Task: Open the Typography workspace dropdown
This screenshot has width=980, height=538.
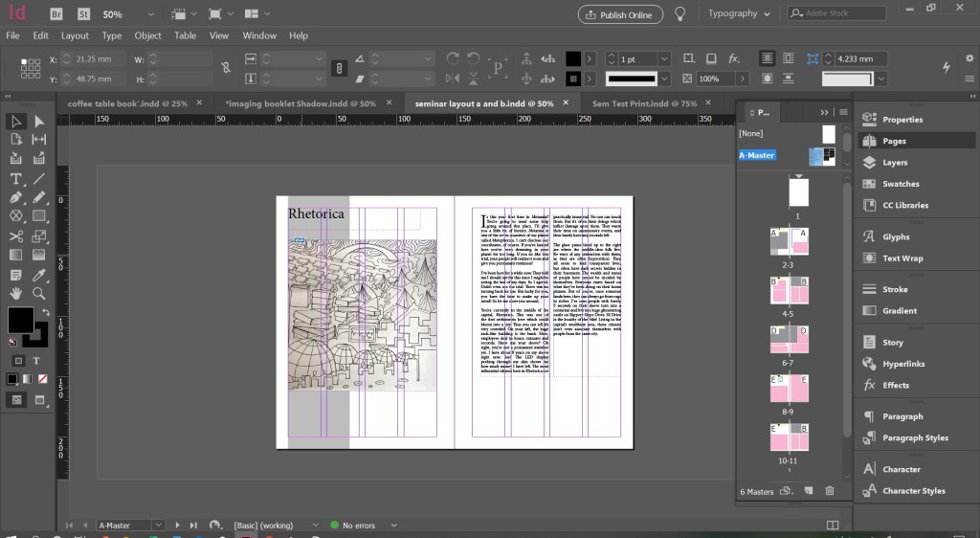Action: click(x=738, y=13)
